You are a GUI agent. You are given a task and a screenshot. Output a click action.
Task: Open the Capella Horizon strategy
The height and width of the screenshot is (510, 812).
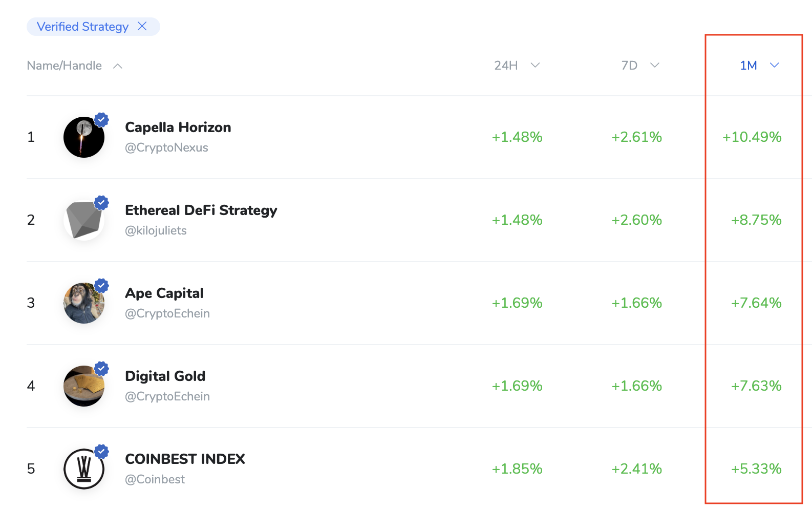tap(178, 128)
